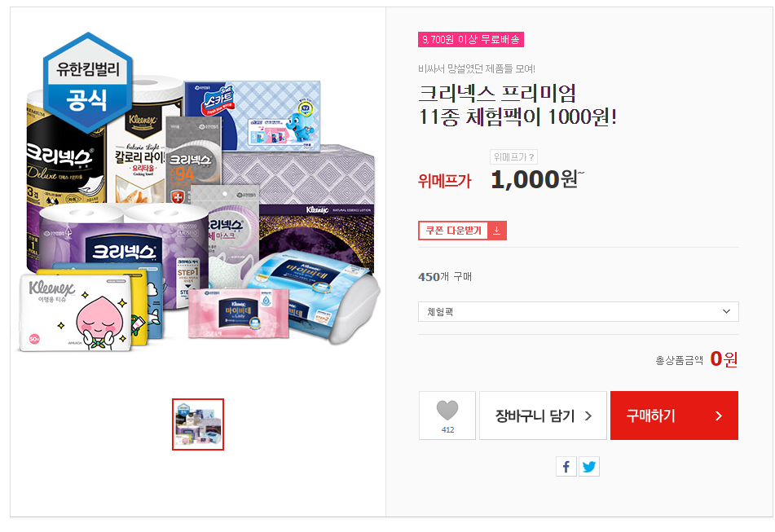Click the 450개 구매 purchase count
Image resolution: width=775 pixels, height=532 pixels.
point(445,277)
